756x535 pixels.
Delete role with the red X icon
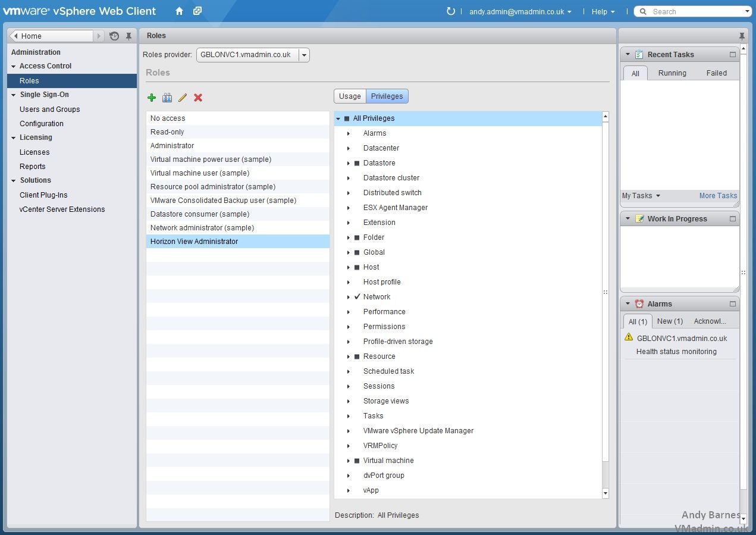(198, 98)
